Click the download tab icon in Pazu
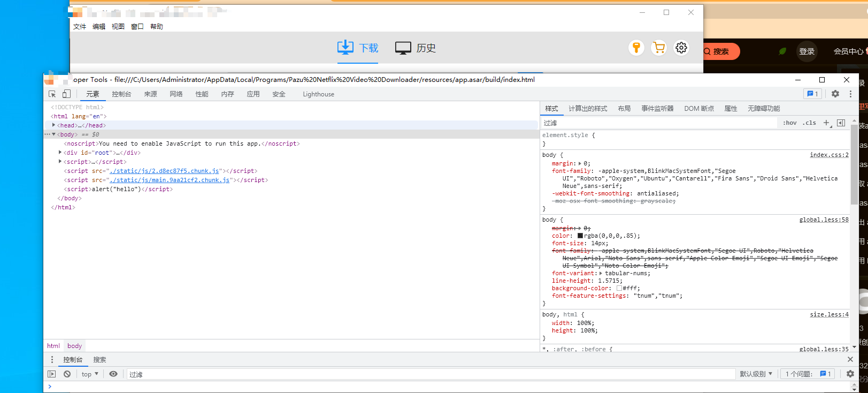 coord(345,47)
